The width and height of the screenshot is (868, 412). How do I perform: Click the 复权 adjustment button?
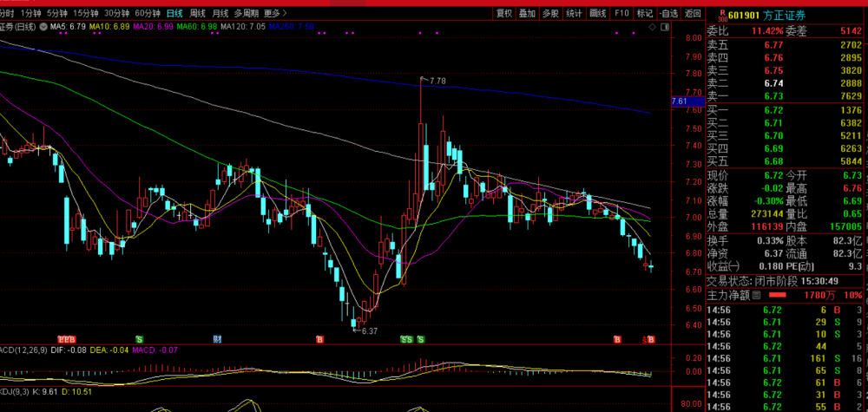coord(503,13)
